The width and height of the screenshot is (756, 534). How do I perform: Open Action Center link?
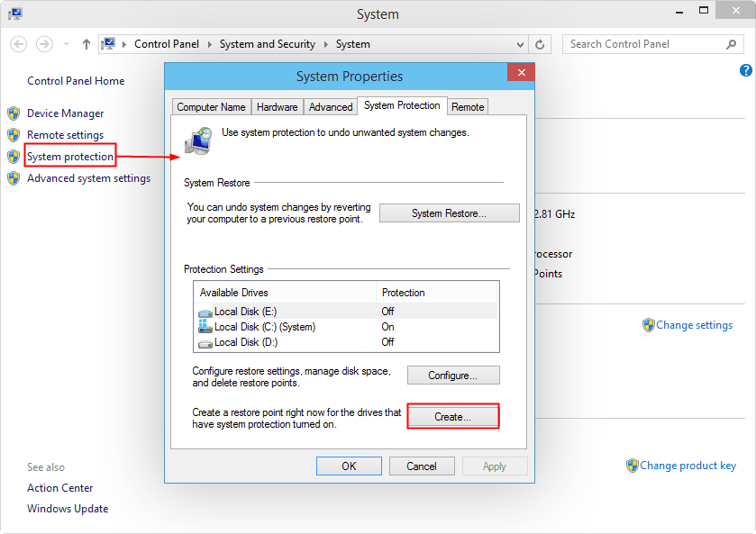coord(59,488)
